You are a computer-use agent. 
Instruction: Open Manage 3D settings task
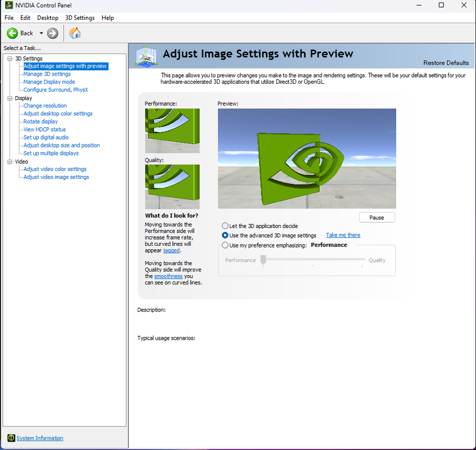point(47,74)
